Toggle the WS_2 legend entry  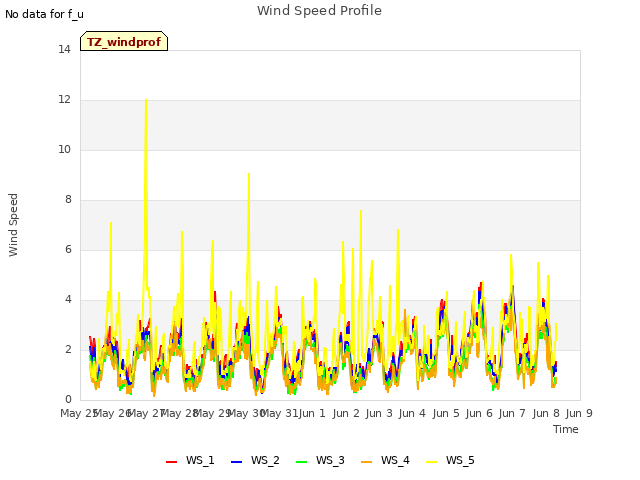click(255, 460)
